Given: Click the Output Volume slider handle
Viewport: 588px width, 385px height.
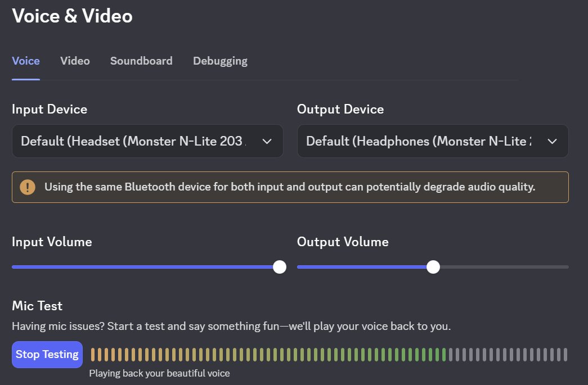Looking at the screenshot, I should point(433,267).
